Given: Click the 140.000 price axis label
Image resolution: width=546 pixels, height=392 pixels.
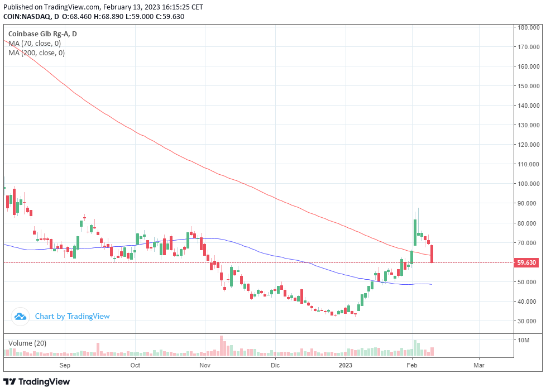Looking at the screenshot, I should (528, 105).
